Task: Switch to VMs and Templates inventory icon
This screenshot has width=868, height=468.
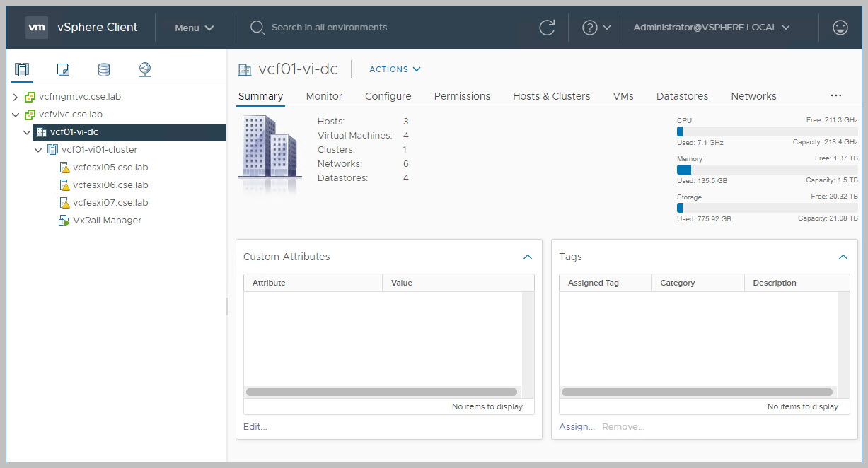Action: [63, 69]
